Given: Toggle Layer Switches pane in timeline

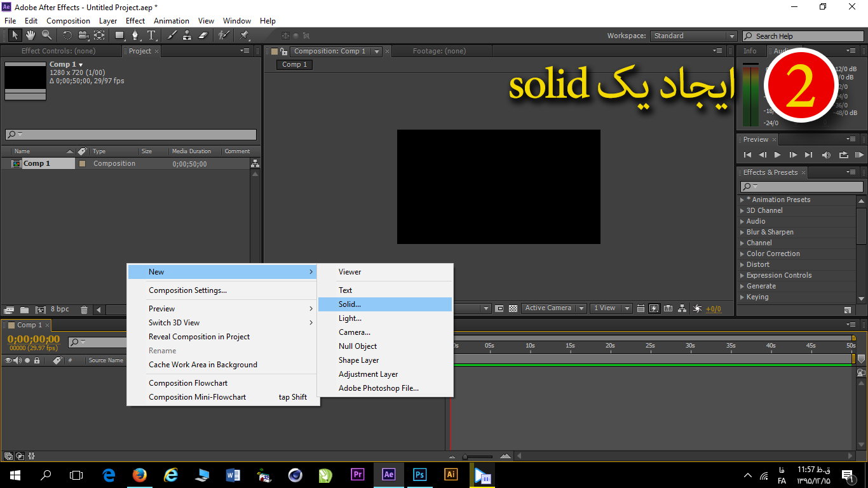Looking at the screenshot, I should (x=9, y=456).
